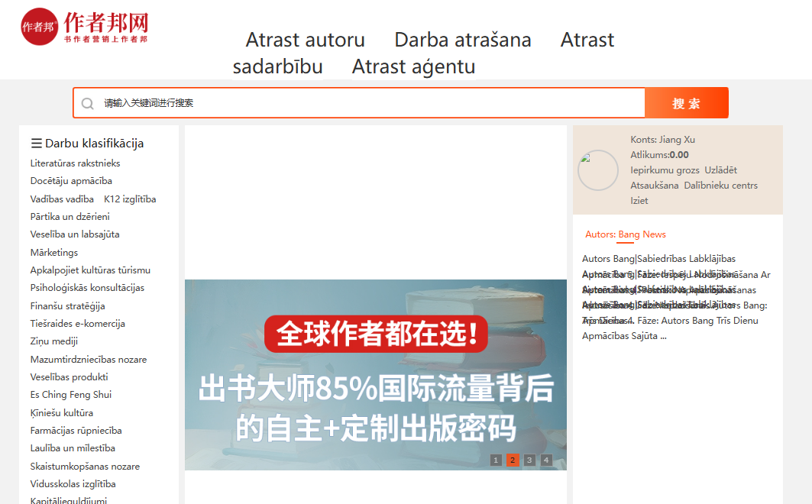Go to carousel slide 4
Screen dimensions: 812x504
(546, 460)
